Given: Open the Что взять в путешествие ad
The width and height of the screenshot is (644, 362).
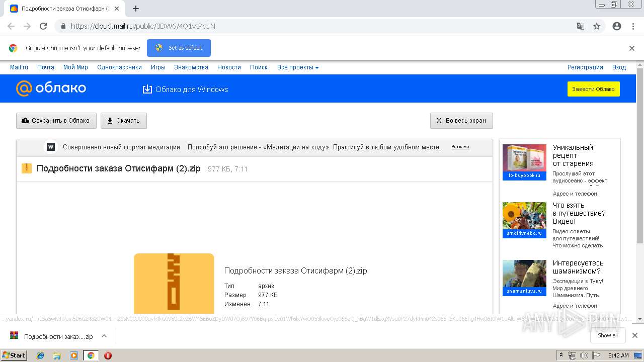Looking at the screenshot, I should pyautogui.click(x=579, y=213).
